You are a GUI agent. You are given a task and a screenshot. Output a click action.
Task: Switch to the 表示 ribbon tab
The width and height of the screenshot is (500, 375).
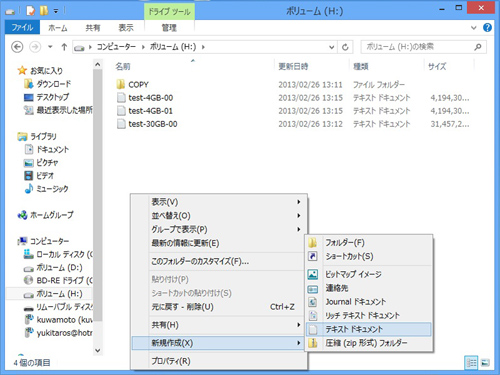[126, 28]
